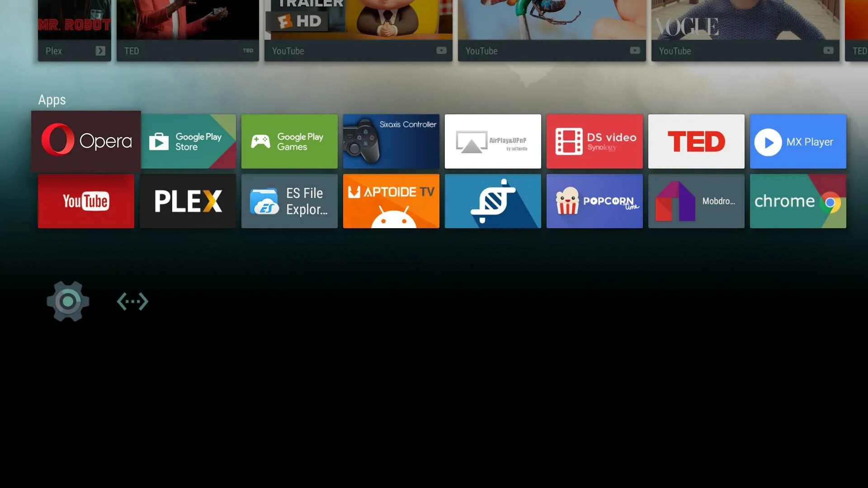Open DS Video by Synology
Viewport: 868px width, 488px height.
coord(594,141)
